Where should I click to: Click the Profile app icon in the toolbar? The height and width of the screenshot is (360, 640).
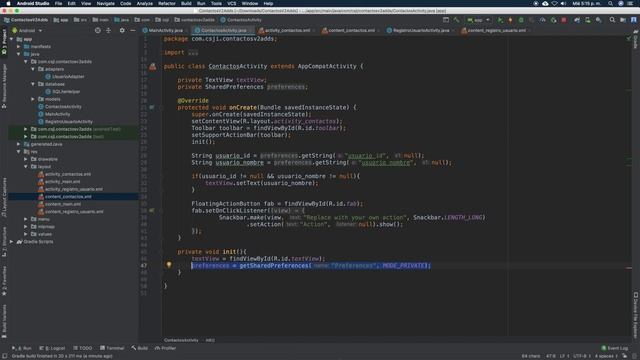pos(542,20)
